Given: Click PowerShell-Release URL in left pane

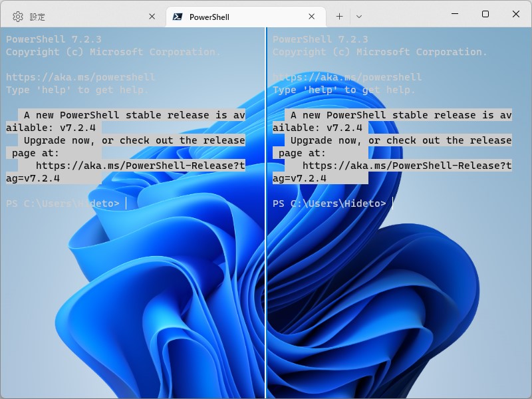Looking at the screenshot, I should coord(140,166).
